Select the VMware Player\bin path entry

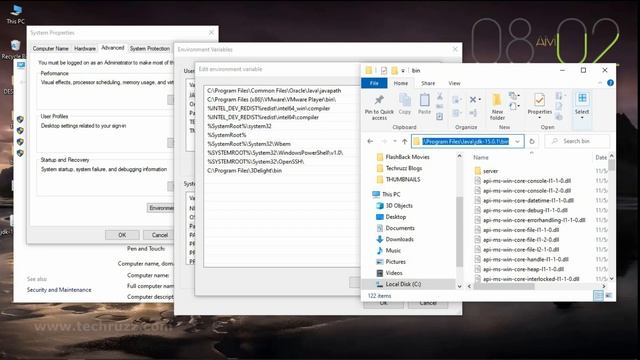tap(271, 100)
